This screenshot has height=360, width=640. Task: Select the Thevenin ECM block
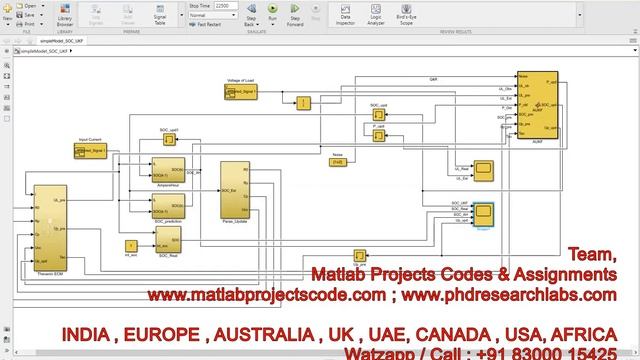coord(50,228)
